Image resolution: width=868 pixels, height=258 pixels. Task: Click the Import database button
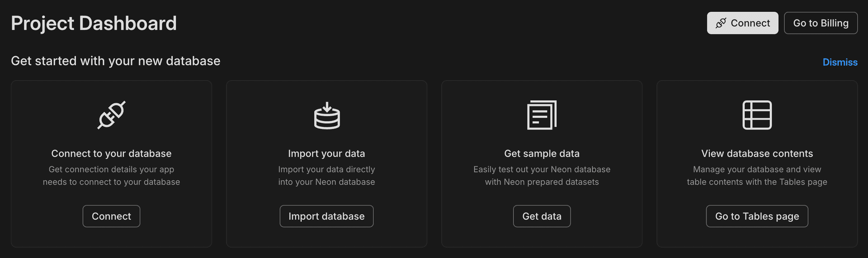[x=326, y=216]
